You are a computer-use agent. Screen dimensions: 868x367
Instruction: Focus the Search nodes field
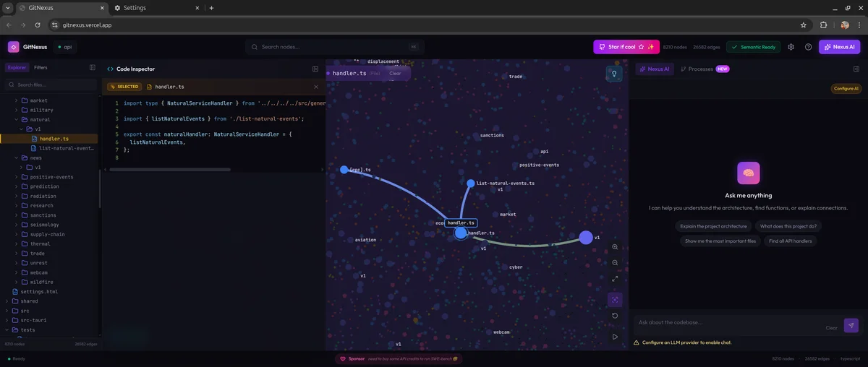tap(334, 47)
